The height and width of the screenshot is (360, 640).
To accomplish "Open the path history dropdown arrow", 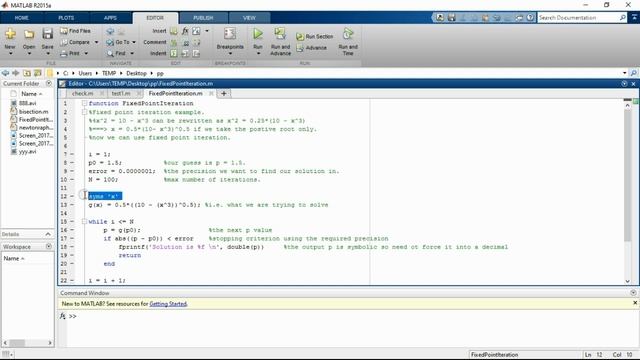I will coord(624,73).
